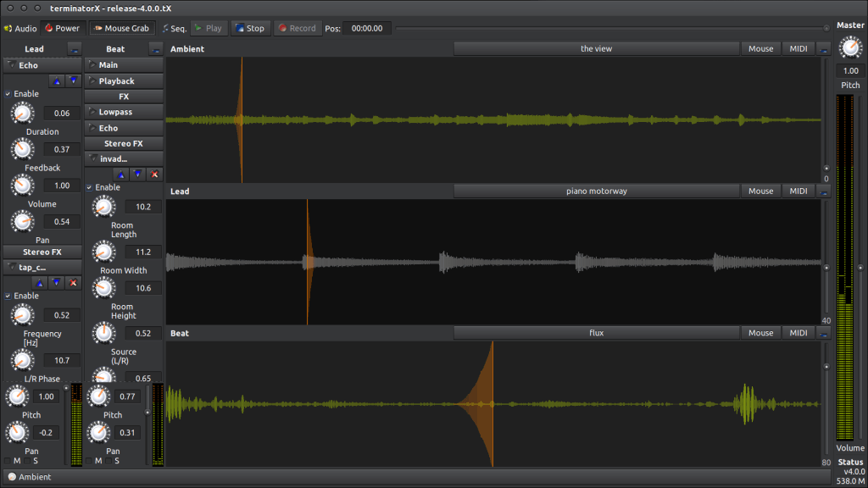Click the sequencer position slider
This screenshot has width=868, height=488.
[610, 28]
